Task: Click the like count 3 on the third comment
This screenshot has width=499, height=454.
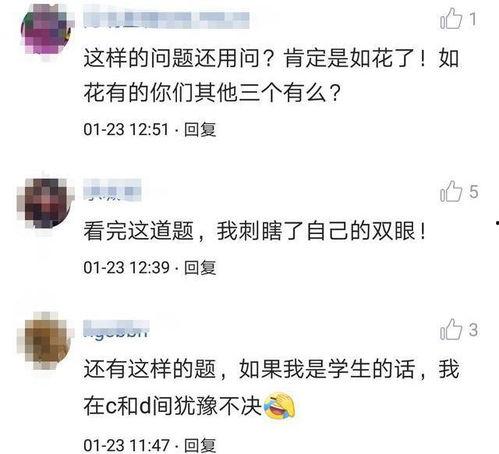Action: (473, 330)
